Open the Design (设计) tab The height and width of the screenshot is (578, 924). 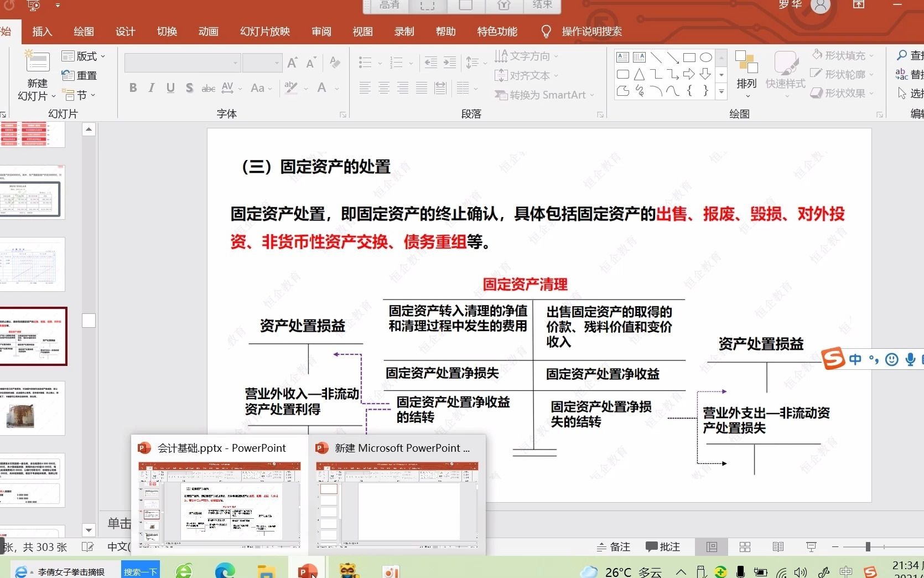click(125, 32)
